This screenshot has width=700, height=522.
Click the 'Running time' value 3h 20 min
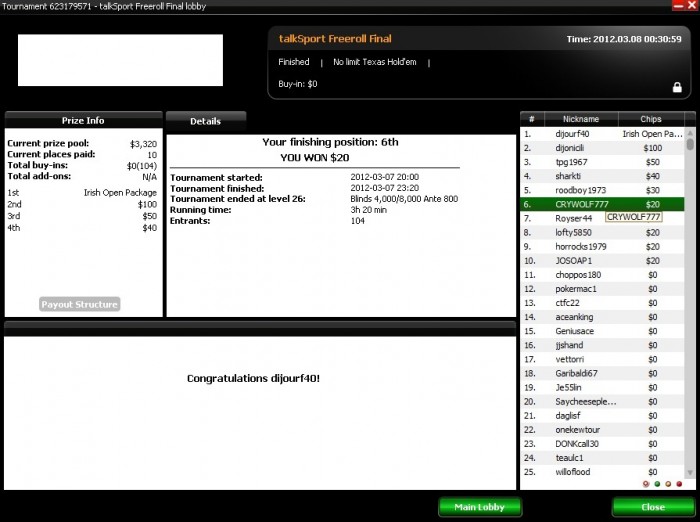point(369,210)
